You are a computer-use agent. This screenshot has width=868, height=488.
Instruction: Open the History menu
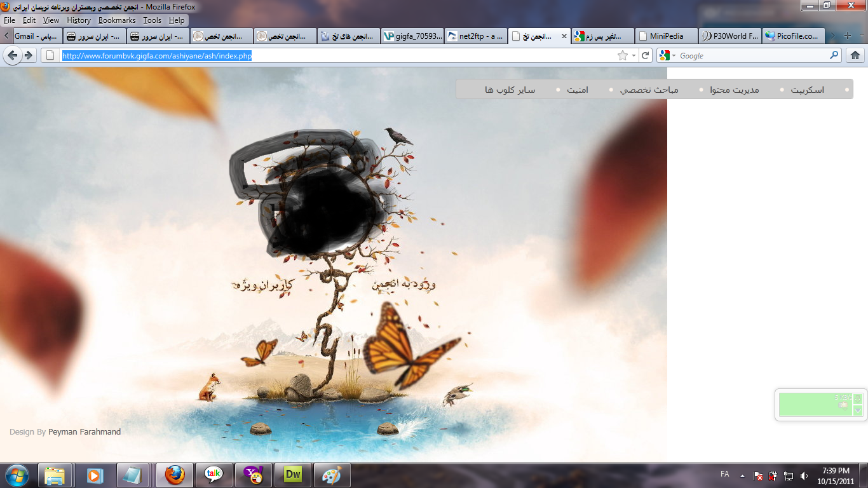click(79, 20)
